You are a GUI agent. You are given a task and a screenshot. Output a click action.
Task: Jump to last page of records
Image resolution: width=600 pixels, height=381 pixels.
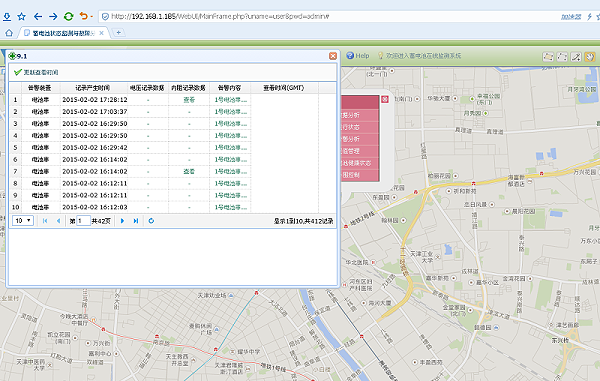(x=135, y=221)
